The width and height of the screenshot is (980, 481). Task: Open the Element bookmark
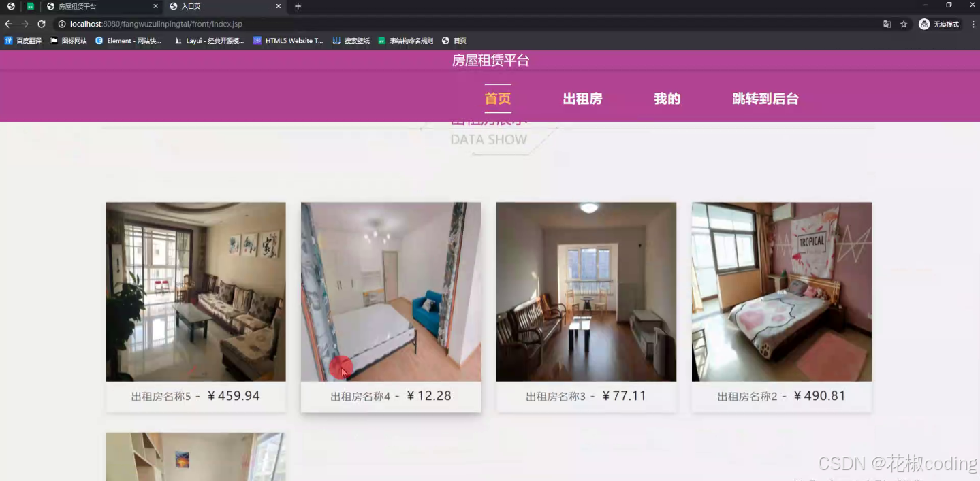click(x=129, y=41)
